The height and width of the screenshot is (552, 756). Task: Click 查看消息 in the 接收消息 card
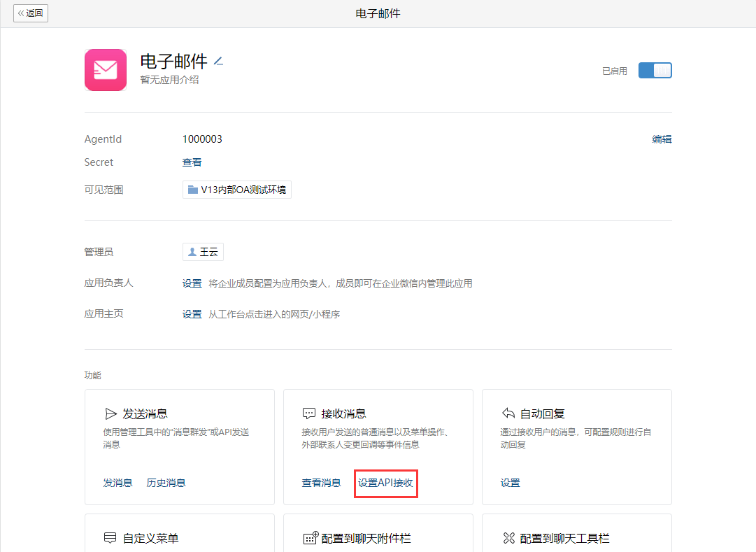coord(321,483)
